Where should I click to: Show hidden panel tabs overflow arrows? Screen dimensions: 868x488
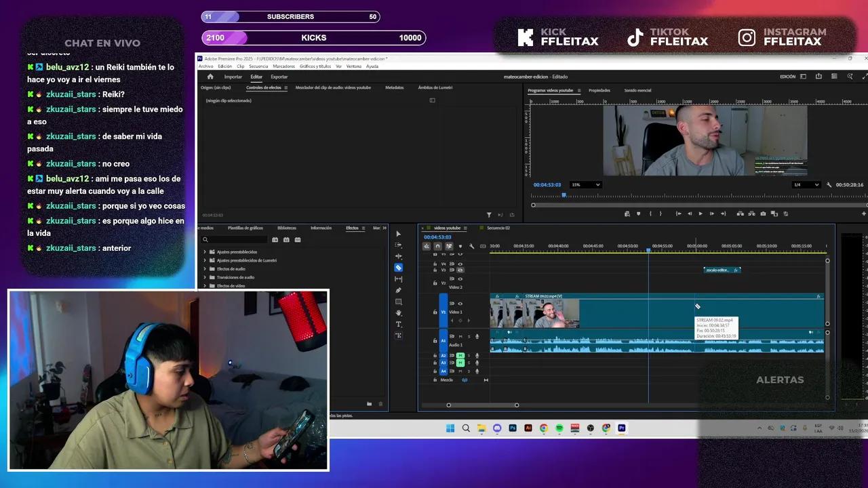click(x=384, y=228)
